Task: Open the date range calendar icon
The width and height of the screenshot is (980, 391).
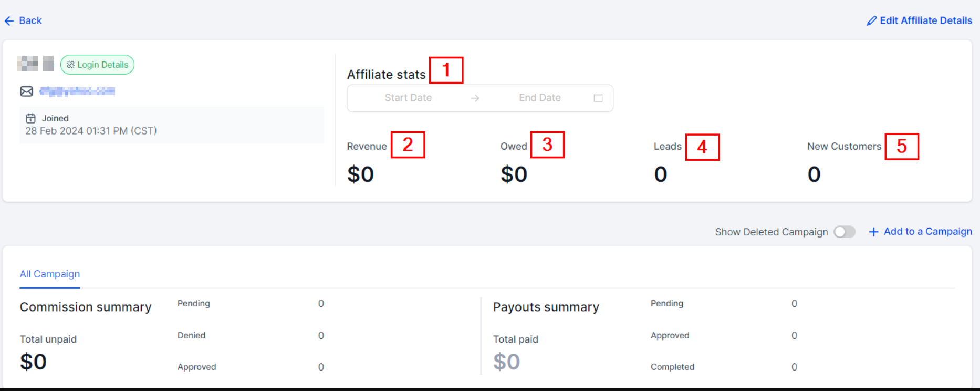Action: pos(598,98)
